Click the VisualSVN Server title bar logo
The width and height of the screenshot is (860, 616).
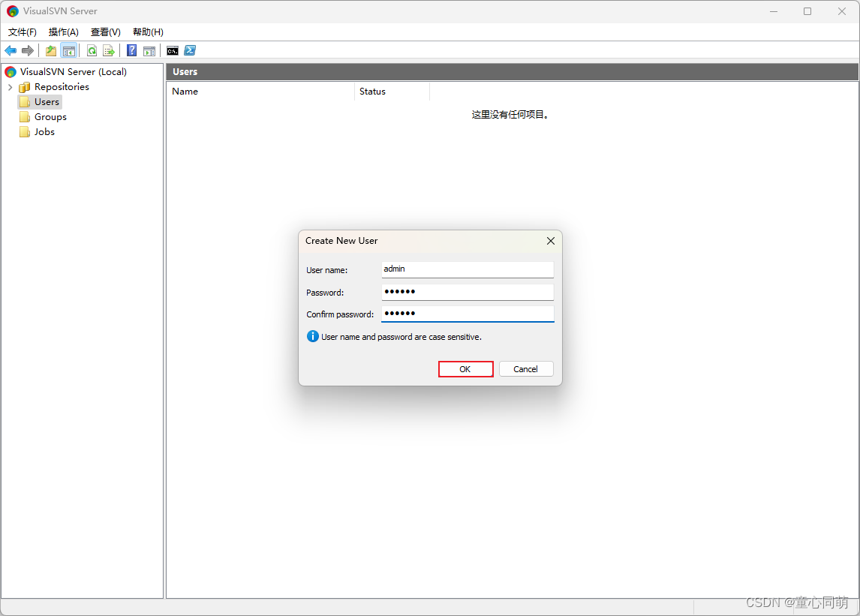pos(12,11)
